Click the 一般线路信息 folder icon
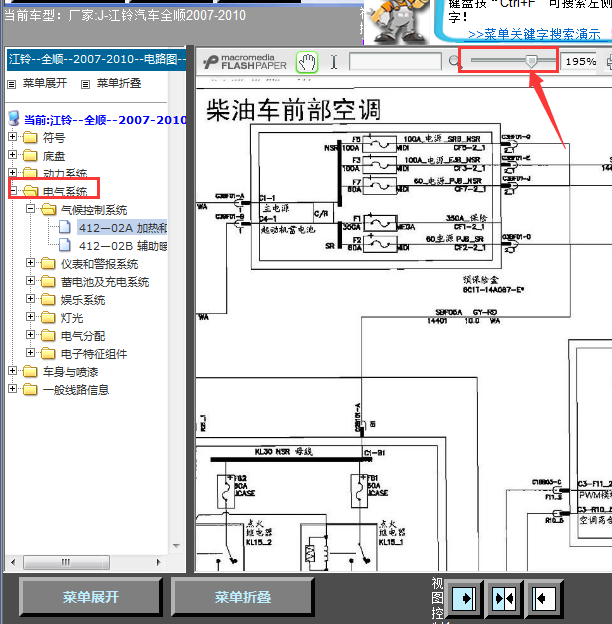The image size is (612, 624). pyautogui.click(x=30, y=389)
